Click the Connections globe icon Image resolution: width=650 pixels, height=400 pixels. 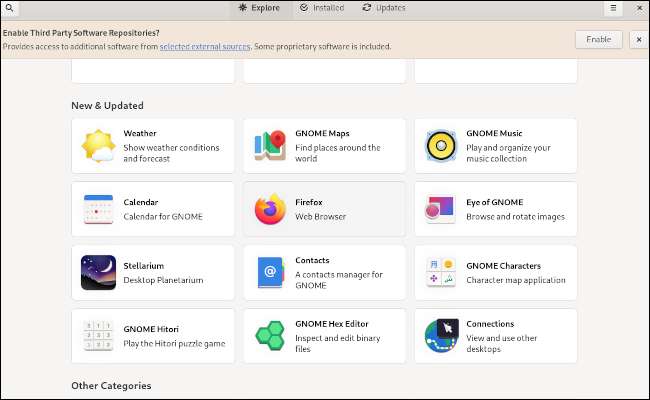441,336
